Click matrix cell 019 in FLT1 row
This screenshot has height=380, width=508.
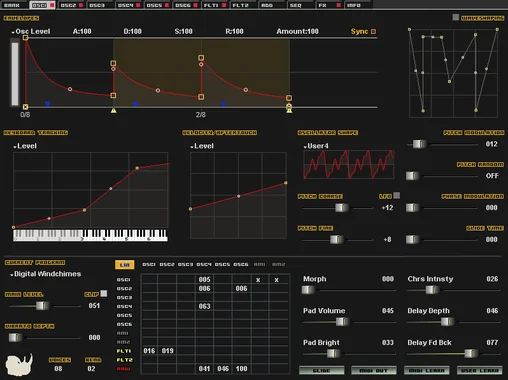coord(168,351)
